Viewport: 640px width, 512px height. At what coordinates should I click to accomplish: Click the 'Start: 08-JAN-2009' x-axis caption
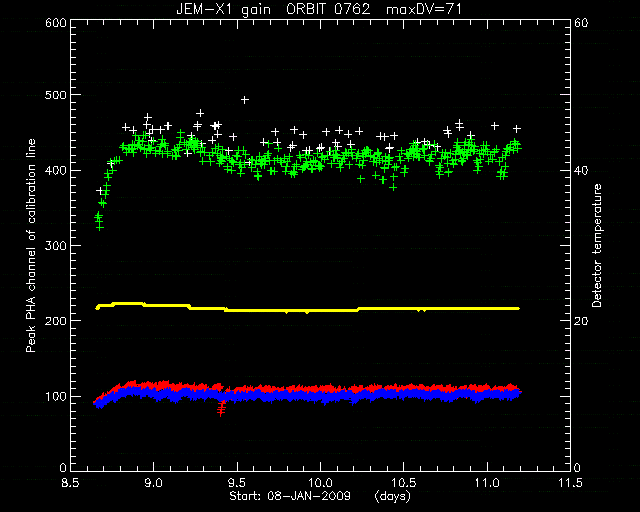pyautogui.click(x=290, y=496)
